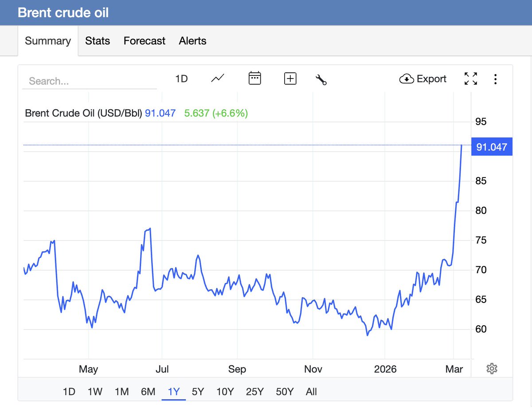Click the 65 y-axis label
Screen dimensions: 532x413
click(481, 299)
